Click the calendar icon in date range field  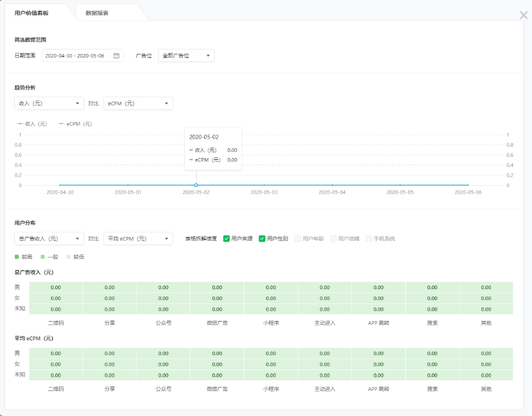click(116, 56)
